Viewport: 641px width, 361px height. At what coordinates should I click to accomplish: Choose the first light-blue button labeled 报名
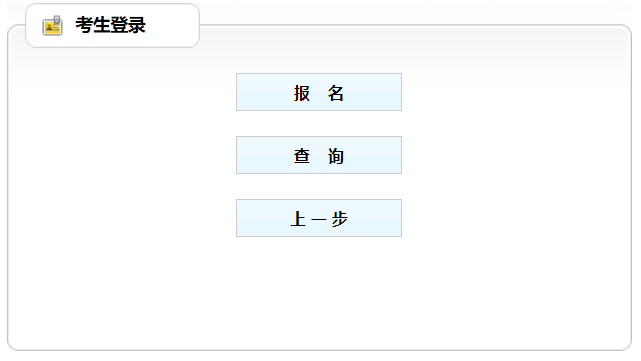319,92
